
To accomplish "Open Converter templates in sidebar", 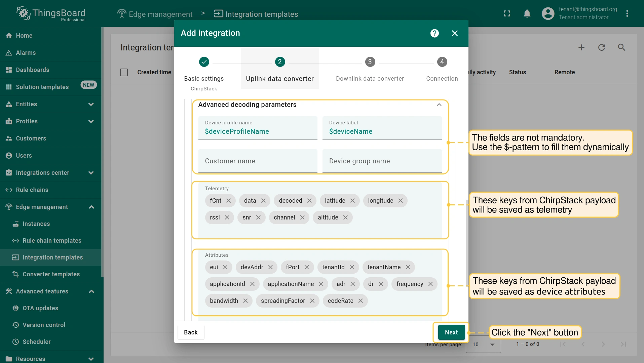I will point(51,274).
